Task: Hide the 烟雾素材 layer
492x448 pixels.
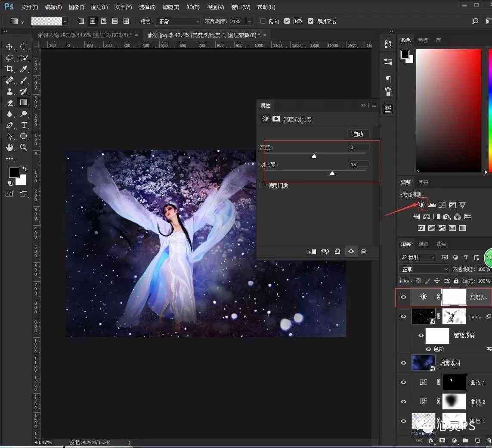Action: (x=403, y=363)
